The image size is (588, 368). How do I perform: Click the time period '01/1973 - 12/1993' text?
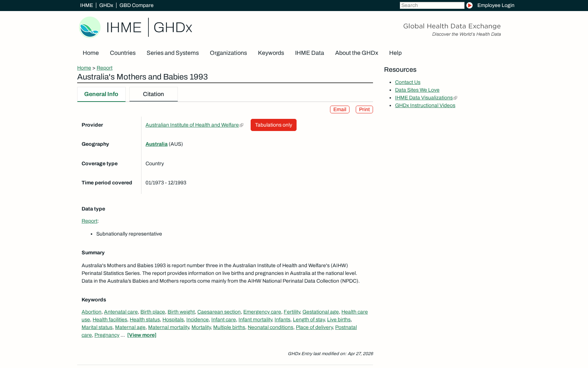(166, 183)
